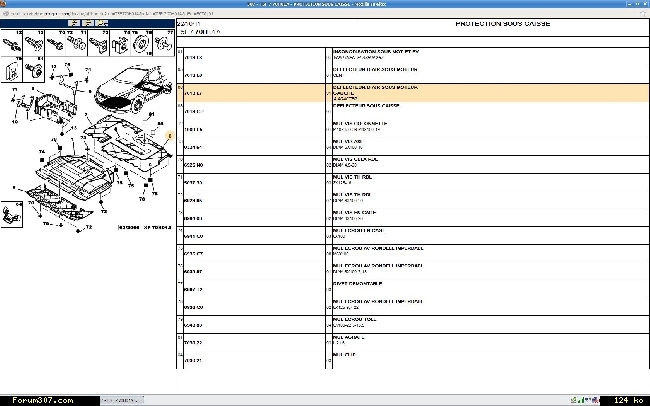Select the front lower deflector part in diagram

tap(58, 203)
